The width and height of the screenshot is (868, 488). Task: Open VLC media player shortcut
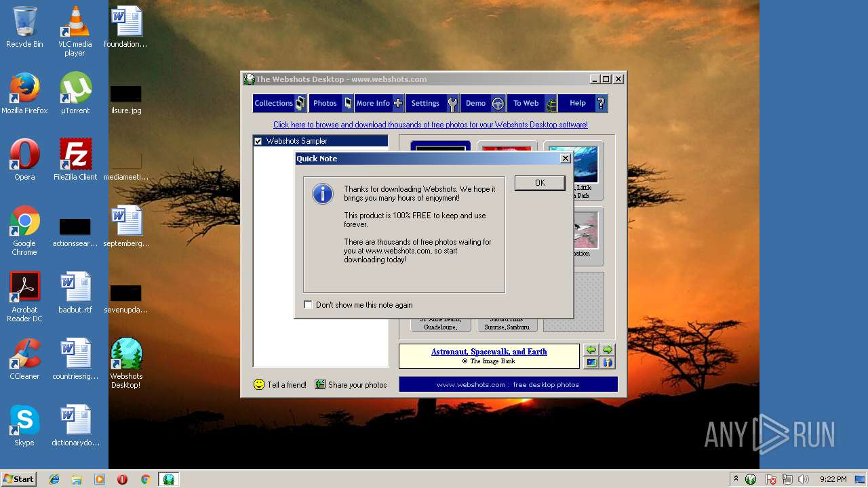(75, 31)
